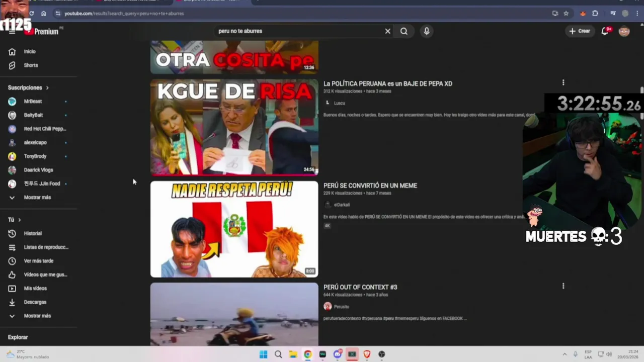Viewport: 644px width, 362px height.
Task: Open Ver más tarde in sidebar
Action: (x=39, y=261)
